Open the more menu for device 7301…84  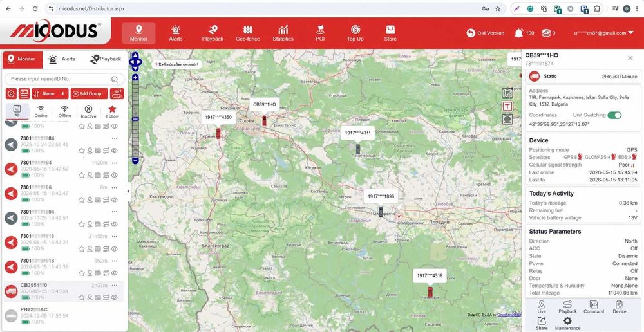click(x=115, y=138)
